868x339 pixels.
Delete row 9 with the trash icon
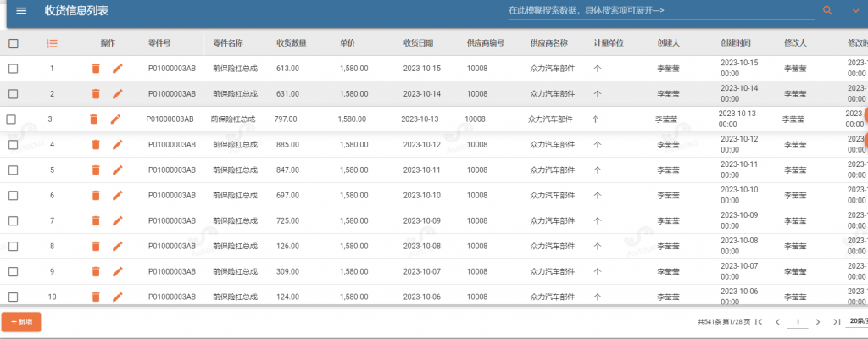[96, 271]
